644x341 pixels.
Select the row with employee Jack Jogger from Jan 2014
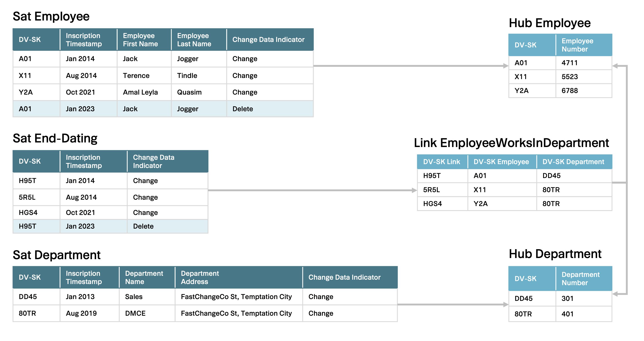(x=163, y=59)
